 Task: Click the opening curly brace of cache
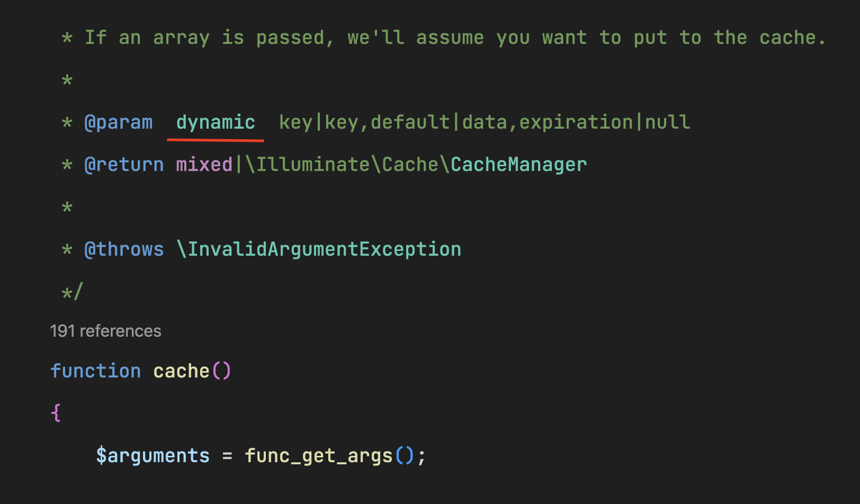coord(56,412)
